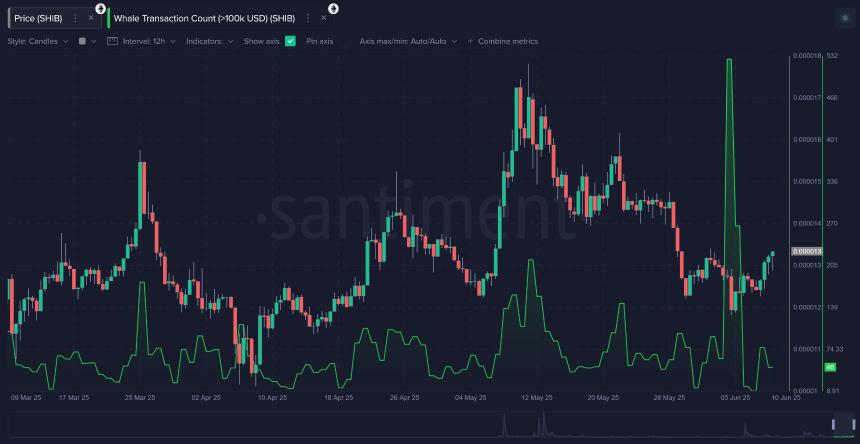Toggle the Show axis checkbox
The width and height of the screenshot is (860, 444).
tap(290, 41)
